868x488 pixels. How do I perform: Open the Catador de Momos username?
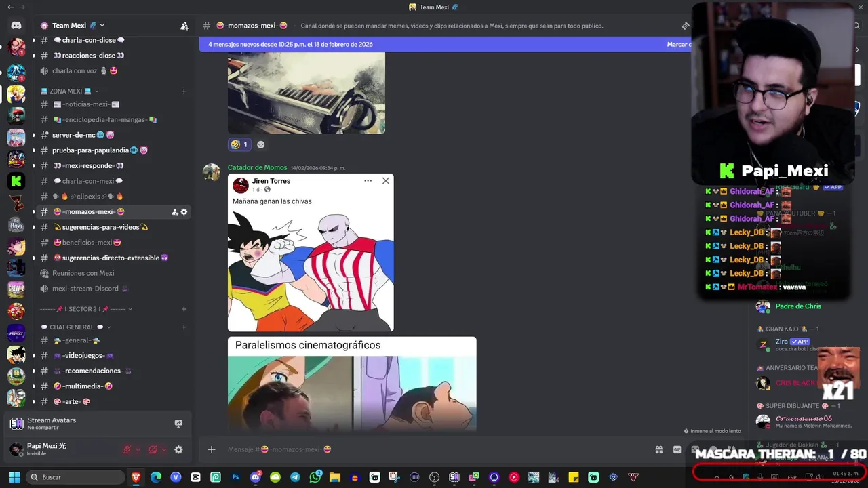(257, 167)
